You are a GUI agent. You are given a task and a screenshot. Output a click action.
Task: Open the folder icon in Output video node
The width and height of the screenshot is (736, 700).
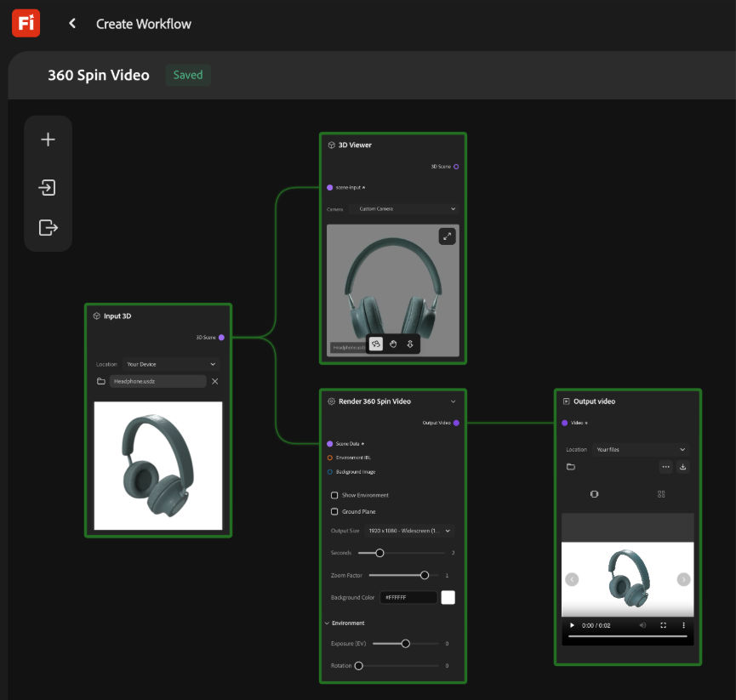point(571,466)
